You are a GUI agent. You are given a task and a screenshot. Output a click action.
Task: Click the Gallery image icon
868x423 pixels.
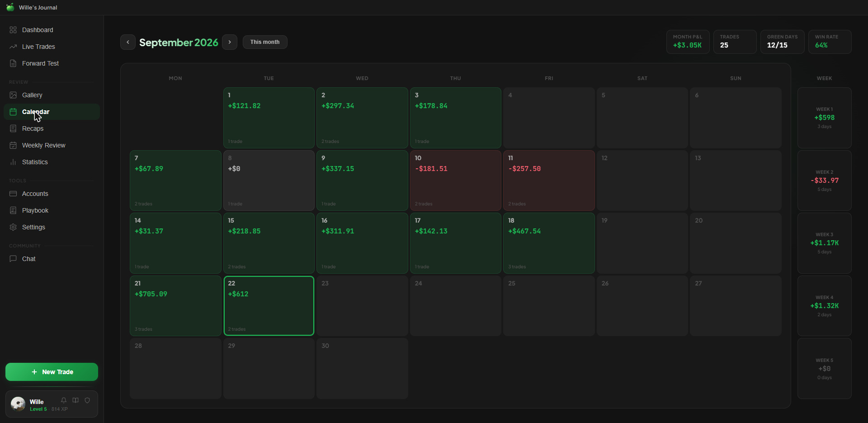(13, 95)
